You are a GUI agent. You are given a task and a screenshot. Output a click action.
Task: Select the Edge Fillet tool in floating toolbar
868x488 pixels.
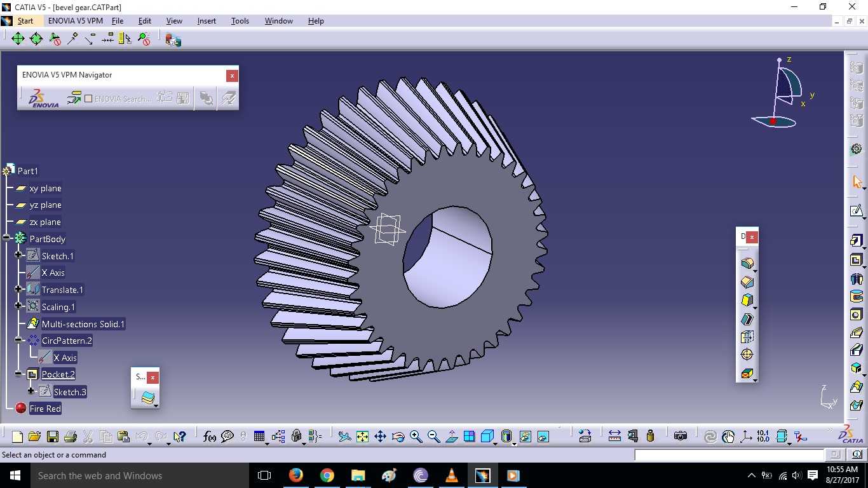pyautogui.click(x=747, y=263)
